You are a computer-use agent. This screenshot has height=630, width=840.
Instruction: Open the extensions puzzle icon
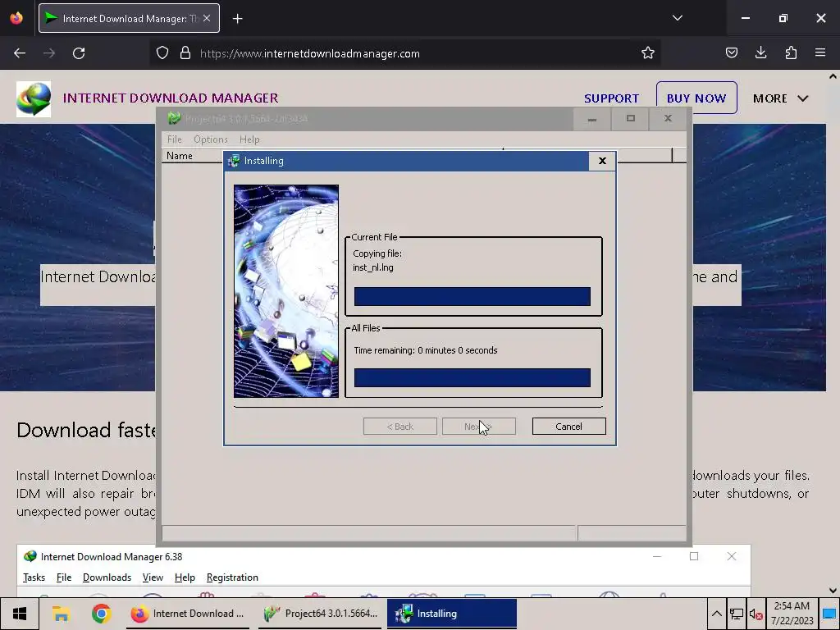coord(791,53)
